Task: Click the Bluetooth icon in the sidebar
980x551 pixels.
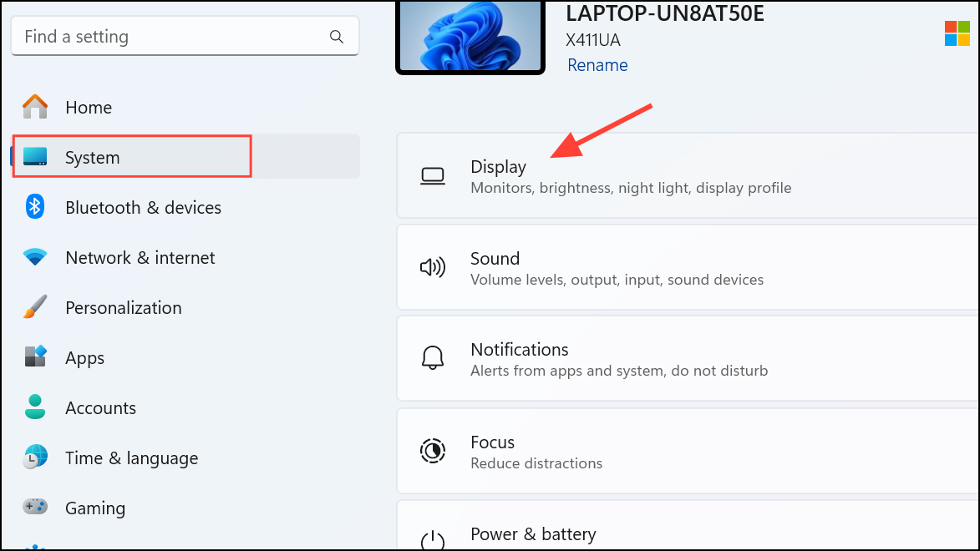Action: coord(35,207)
